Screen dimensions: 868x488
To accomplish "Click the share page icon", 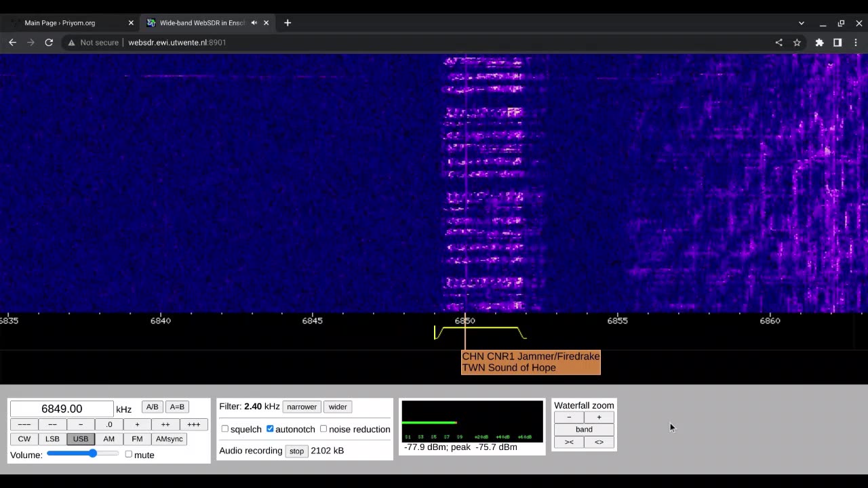I will click(778, 42).
